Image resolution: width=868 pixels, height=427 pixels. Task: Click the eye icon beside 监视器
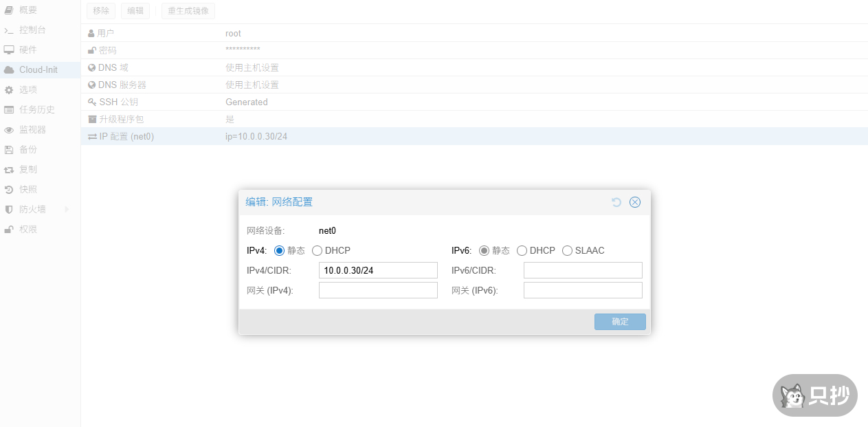click(9, 130)
